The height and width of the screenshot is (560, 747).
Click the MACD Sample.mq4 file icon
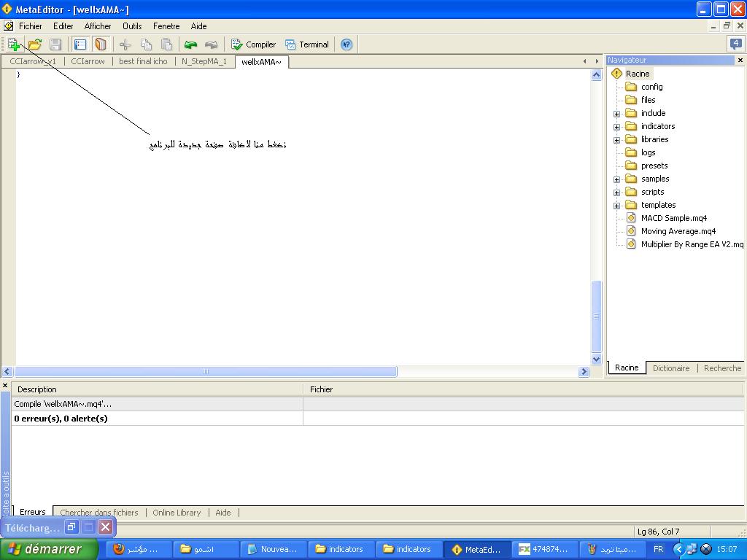tap(631, 218)
